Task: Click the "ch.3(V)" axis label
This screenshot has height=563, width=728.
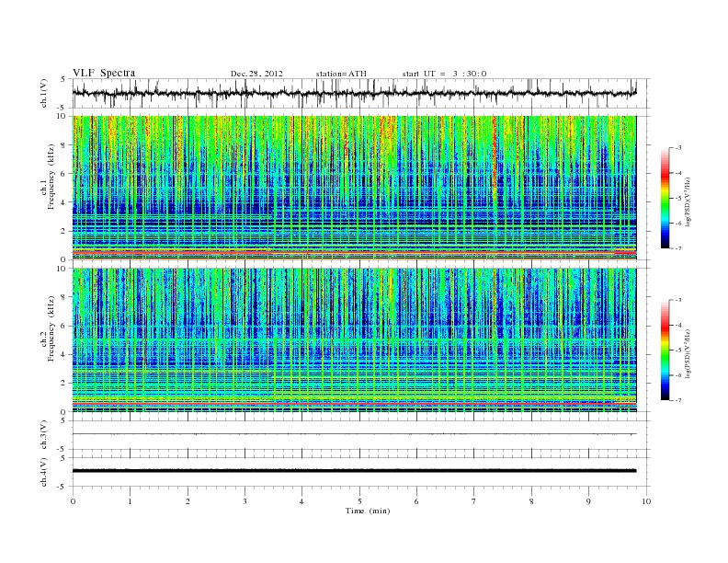Action: point(44,435)
